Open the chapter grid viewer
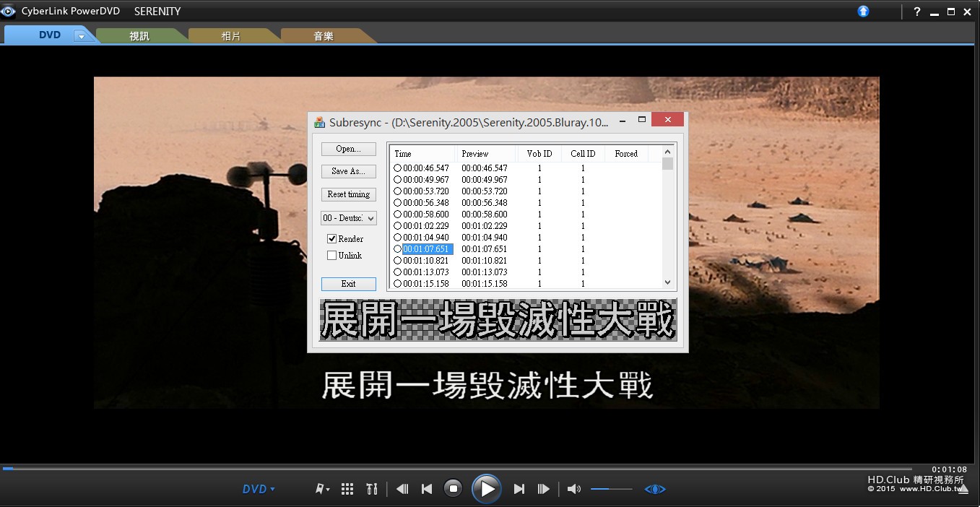 coord(347,489)
